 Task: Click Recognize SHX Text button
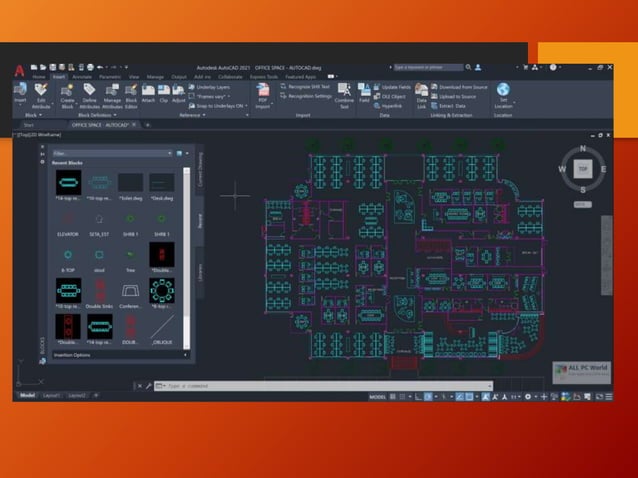click(x=310, y=87)
